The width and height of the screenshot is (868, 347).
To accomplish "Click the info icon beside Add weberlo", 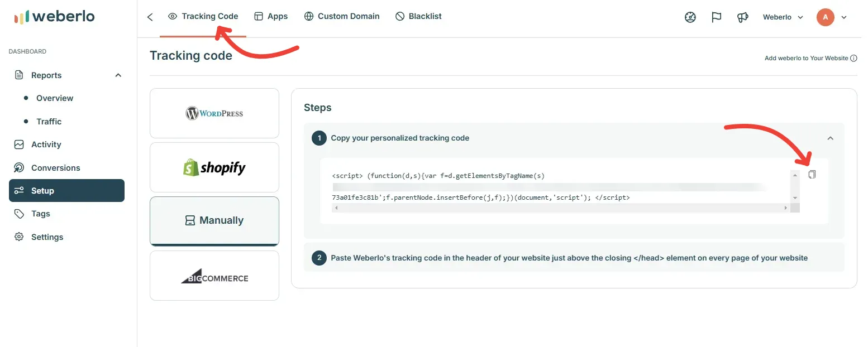I will coord(853,58).
